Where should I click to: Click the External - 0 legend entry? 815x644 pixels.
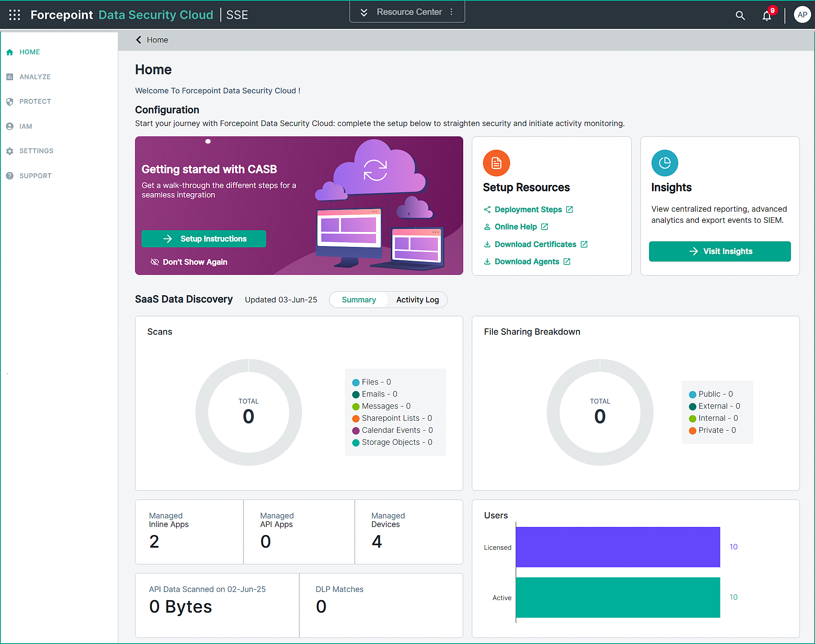pos(715,406)
